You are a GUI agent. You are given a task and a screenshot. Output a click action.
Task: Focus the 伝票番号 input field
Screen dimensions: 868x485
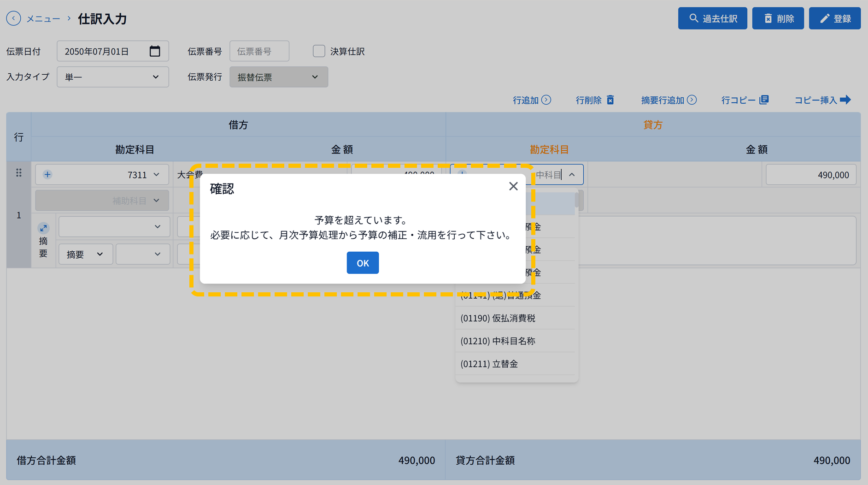(x=259, y=51)
